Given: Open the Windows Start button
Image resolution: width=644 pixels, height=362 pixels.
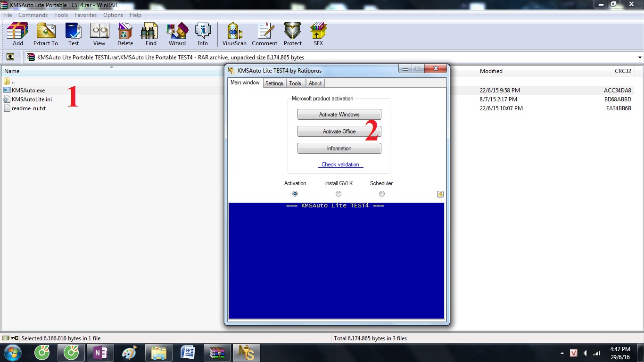Looking at the screenshot, I should tap(12, 353).
